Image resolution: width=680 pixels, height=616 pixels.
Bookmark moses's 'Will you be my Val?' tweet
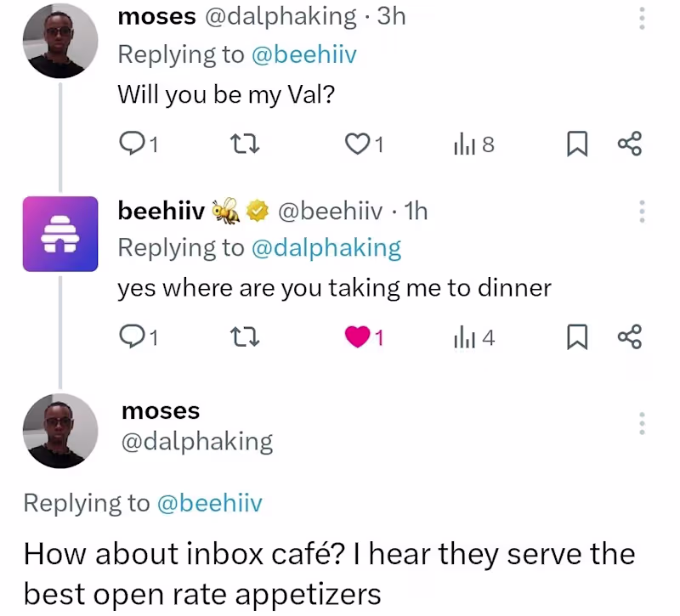click(x=576, y=145)
